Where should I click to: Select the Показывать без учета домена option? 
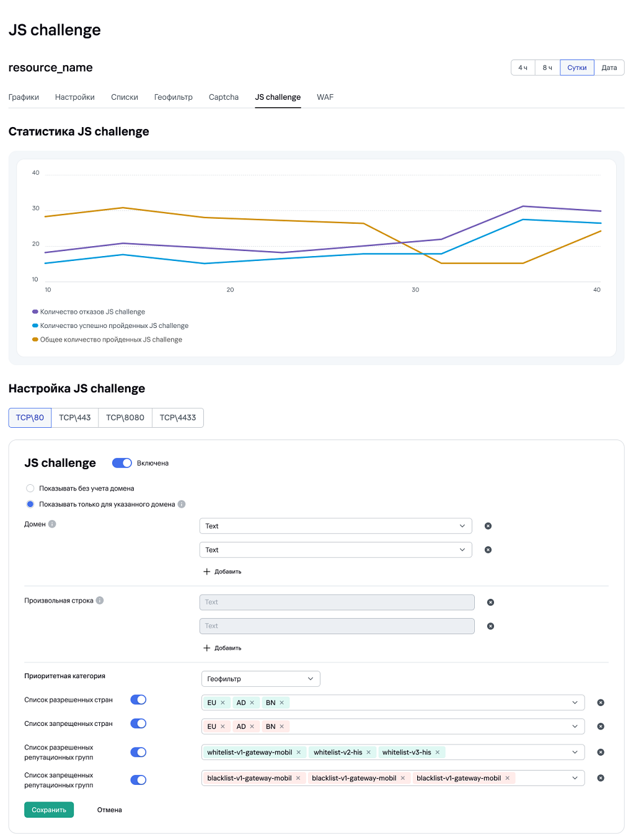30,488
